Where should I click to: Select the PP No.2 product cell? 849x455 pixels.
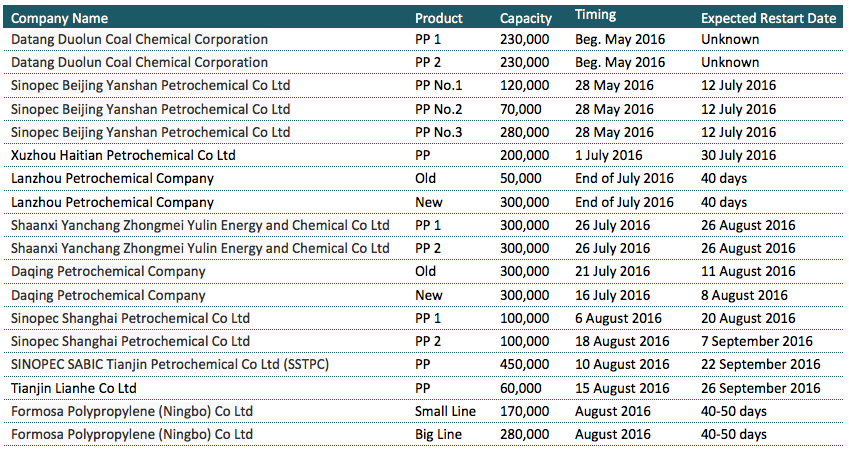(x=439, y=109)
